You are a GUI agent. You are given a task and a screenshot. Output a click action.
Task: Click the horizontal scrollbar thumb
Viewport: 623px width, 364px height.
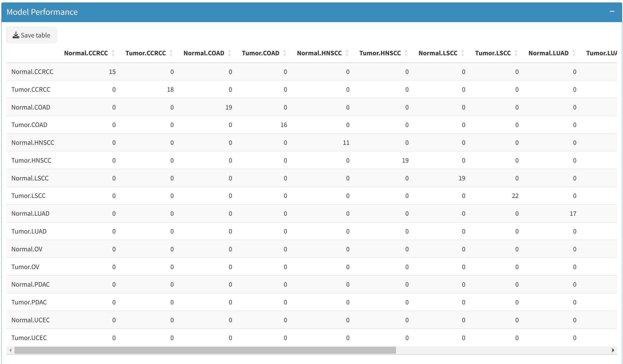pos(205,350)
